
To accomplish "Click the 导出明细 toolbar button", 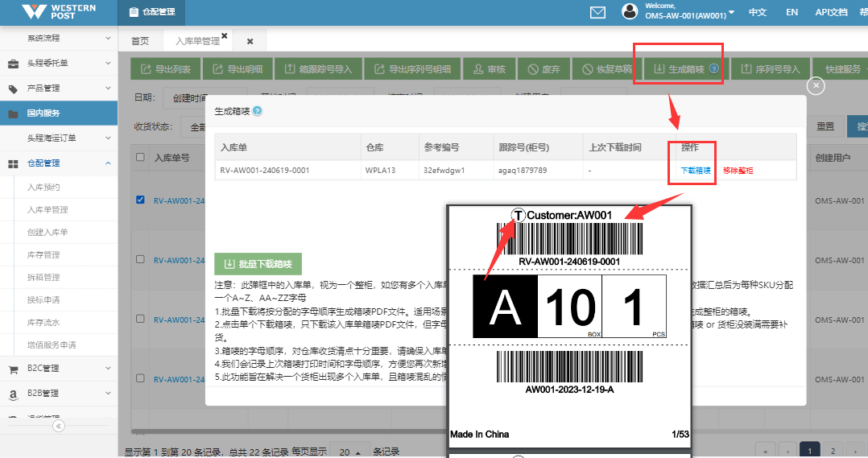I will click(238, 69).
